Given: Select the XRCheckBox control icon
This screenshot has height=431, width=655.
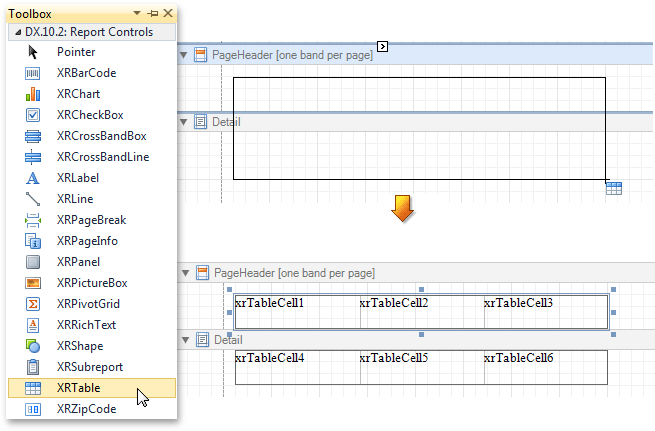Looking at the screenshot, I should coord(33,115).
